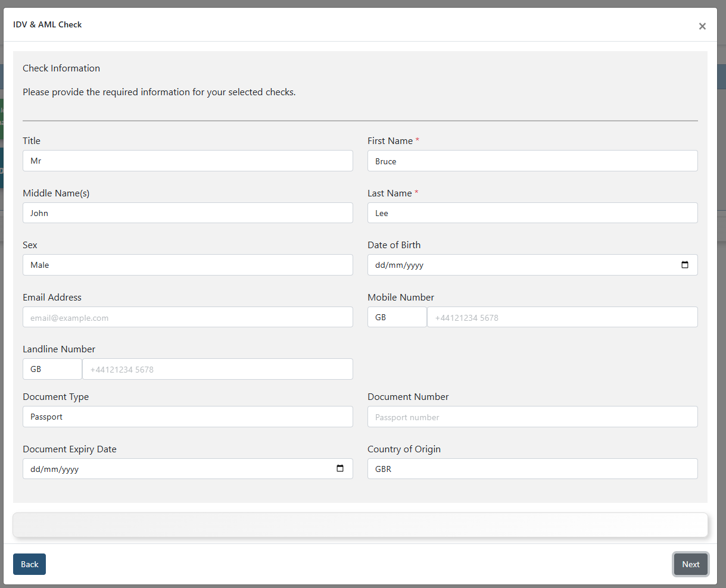Image resolution: width=726 pixels, height=588 pixels.
Task: Focus the Middle Name(s) field containing John
Action: pyautogui.click(x=188, y=212)
